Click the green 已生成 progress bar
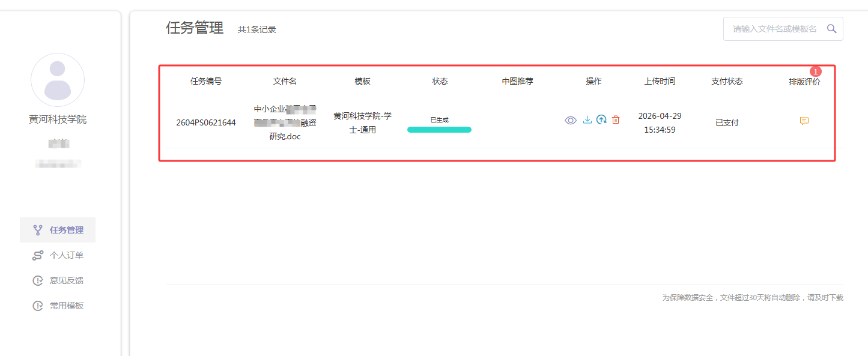This screenshot has width=868, height=356. [439, 129]
